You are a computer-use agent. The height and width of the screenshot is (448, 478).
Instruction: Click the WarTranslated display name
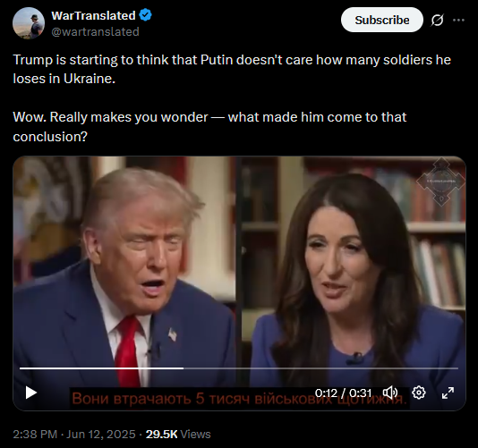pos(93,15)
